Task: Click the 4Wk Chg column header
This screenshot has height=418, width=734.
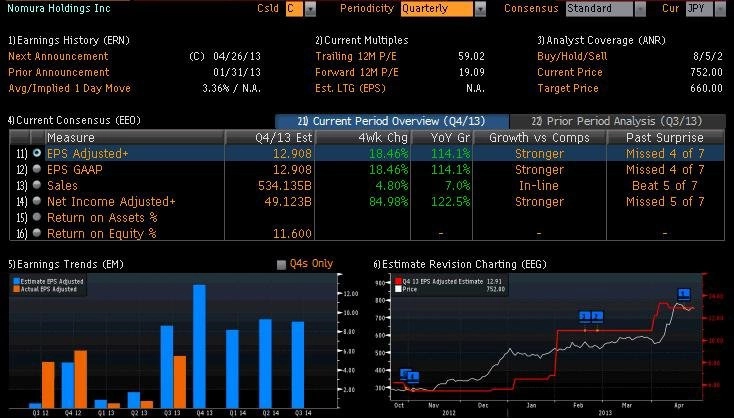Action: (x=363, y=138)
